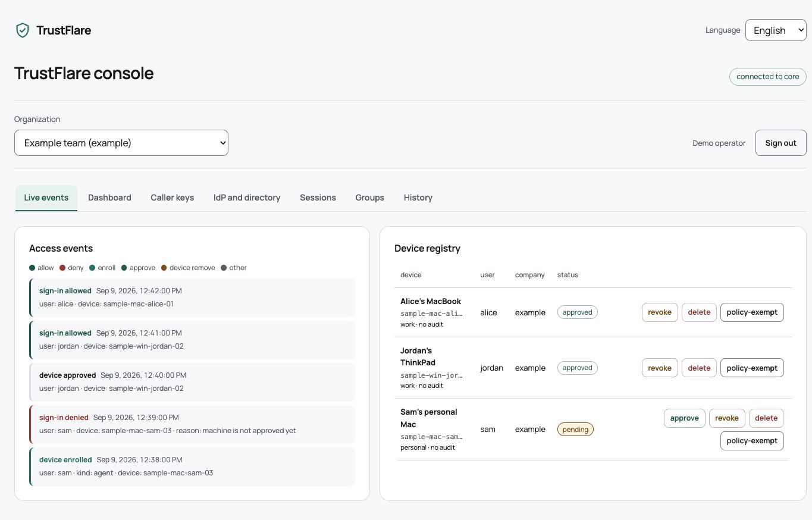Click the sample-win-jor… device ID
This screenshot has height=520, width=812.
pyautogui.click(x=431, y=375)
